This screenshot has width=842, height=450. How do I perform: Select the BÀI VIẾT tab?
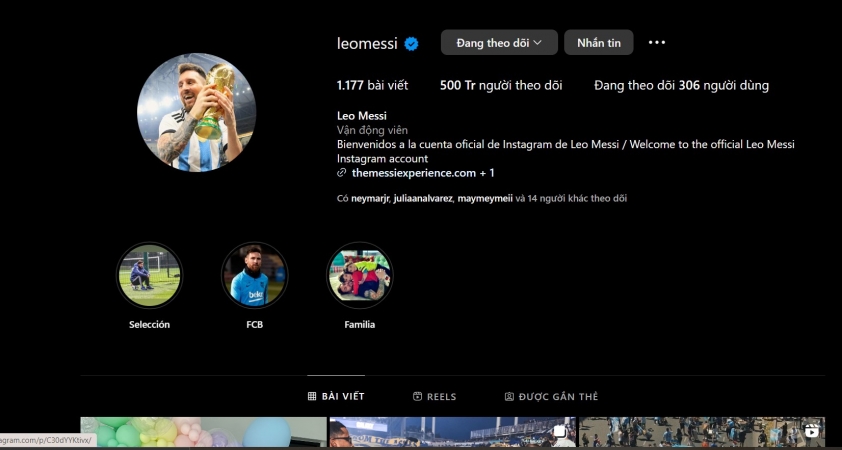click(336, 396)
